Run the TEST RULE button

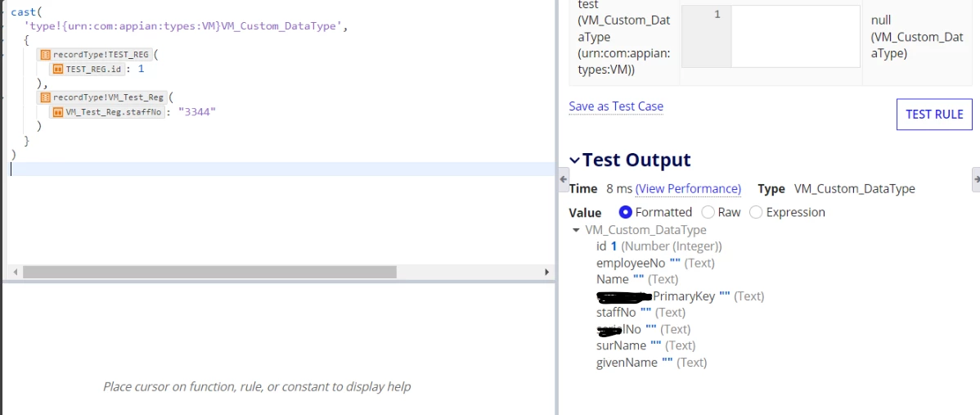pos(934,115)
